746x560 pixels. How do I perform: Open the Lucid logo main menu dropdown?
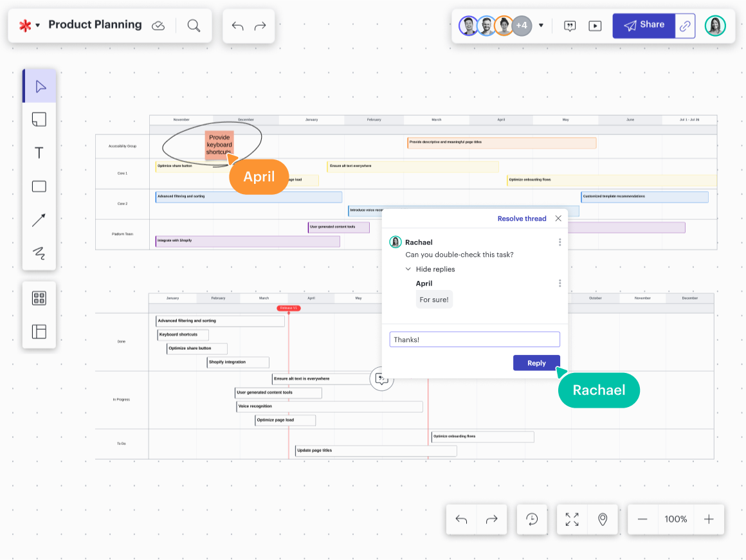(29, 26)
